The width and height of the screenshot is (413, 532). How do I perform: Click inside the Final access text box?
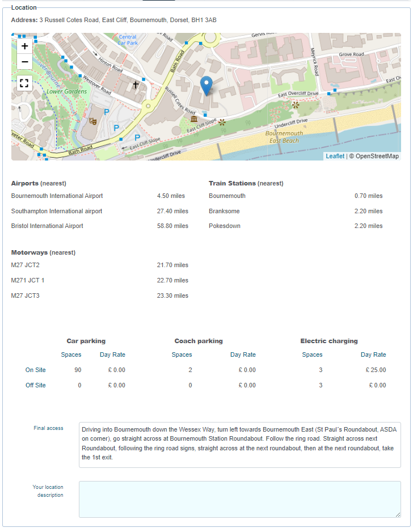pyautogui.click(x=239, y=445)
